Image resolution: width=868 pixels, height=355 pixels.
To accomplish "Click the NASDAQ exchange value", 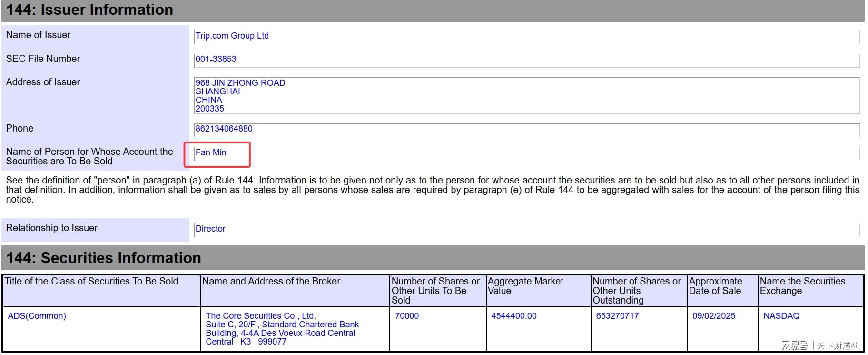I will 781,316.
